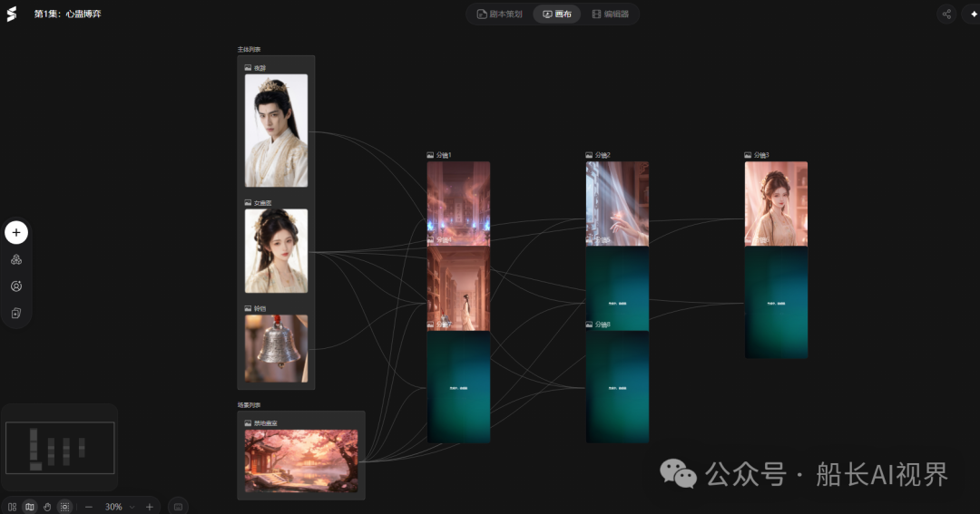This screenshot has height=514, width=980.
Task: Click the white plus add button
Action: [x=16, y=232]
